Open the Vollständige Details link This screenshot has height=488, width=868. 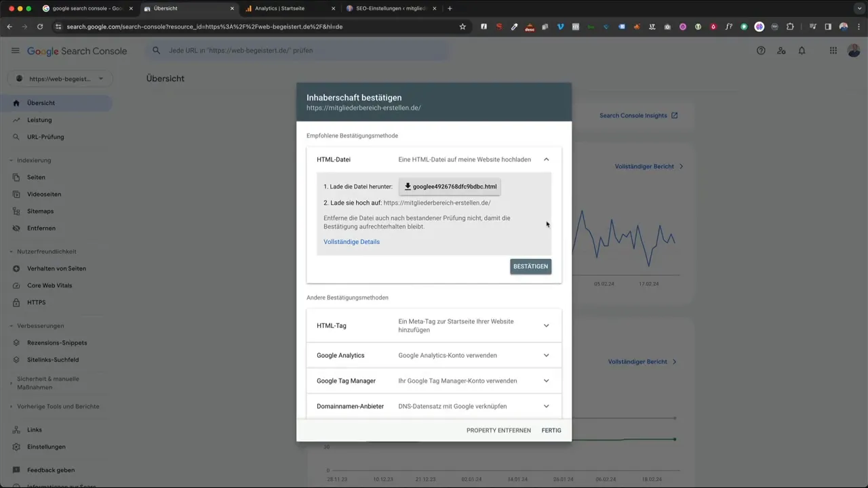(351, 242)
